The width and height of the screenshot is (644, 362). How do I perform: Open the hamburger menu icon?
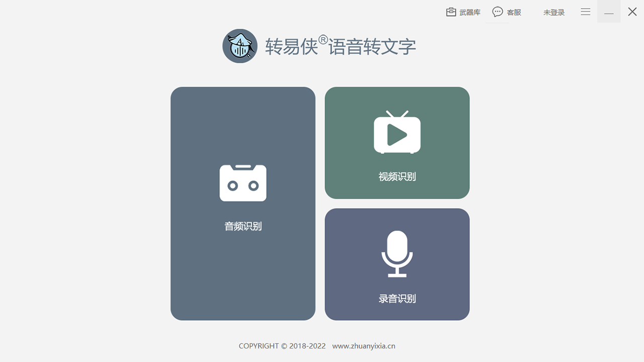point(586,12)
